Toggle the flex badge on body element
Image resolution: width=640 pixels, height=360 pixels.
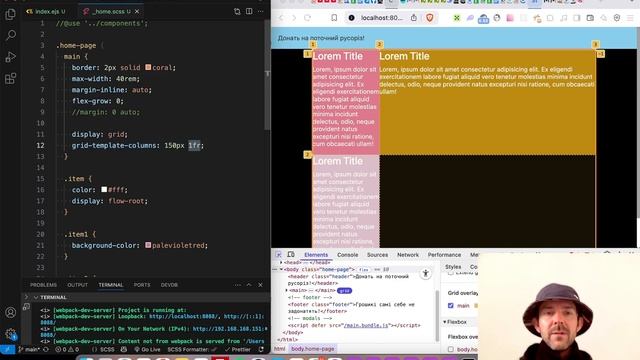click(363, 270)
